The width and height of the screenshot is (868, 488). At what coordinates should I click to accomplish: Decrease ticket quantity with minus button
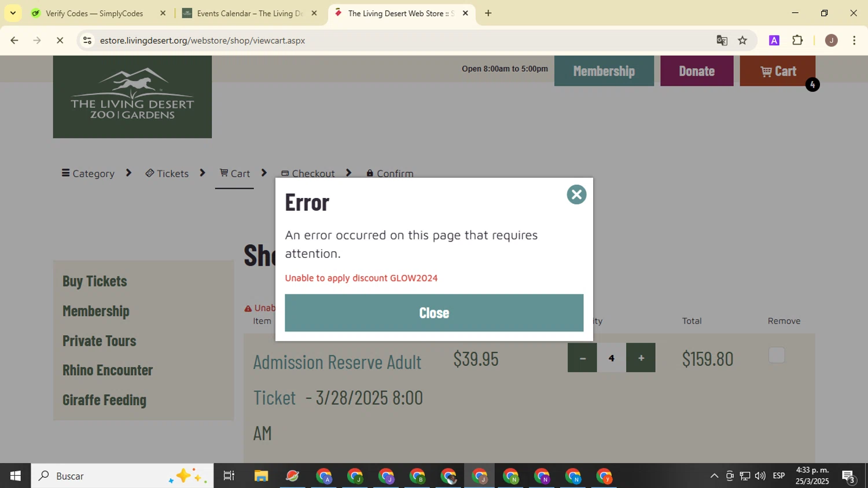(x=582, y=358)
